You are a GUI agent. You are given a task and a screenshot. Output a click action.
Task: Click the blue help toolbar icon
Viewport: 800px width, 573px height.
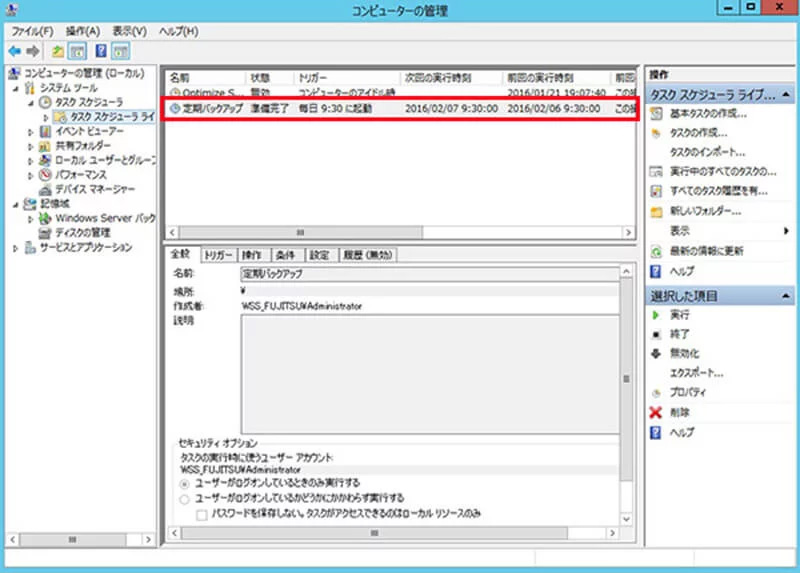click(101, 51)
